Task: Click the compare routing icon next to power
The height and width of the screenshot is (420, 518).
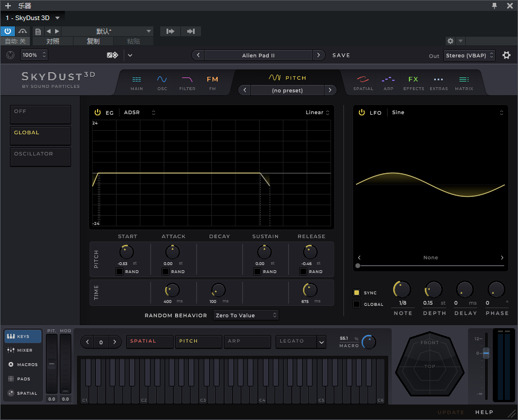Action: click(22, 32)
